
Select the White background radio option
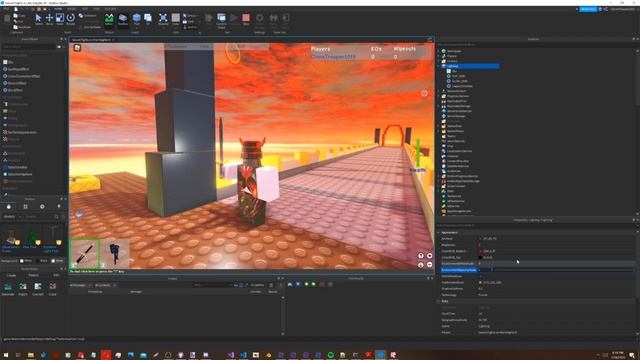(x=22, y=261)
